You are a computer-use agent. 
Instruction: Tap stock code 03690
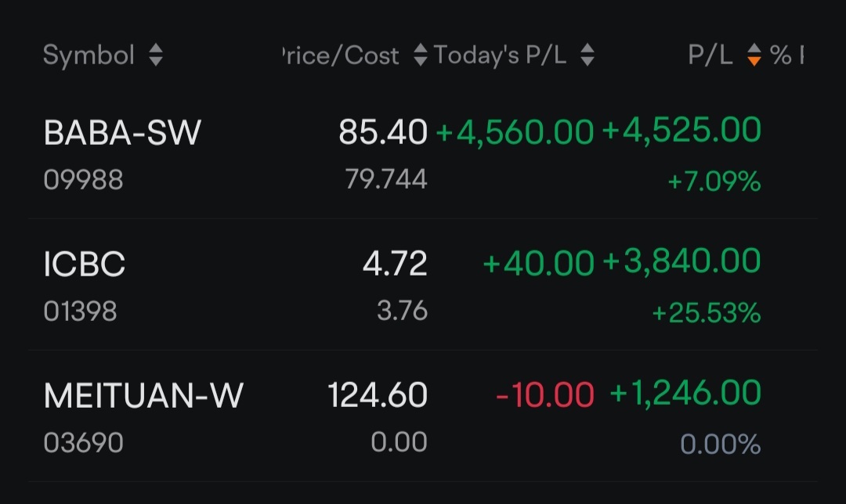[83, 442]
